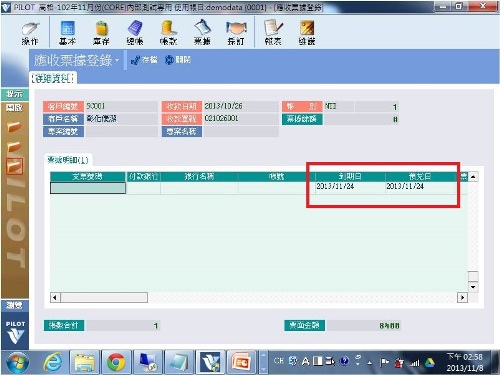This screenshot has width=500, height=375.
Task: Launch Google Chrome from the taskbar
Action: coord(116,362)
